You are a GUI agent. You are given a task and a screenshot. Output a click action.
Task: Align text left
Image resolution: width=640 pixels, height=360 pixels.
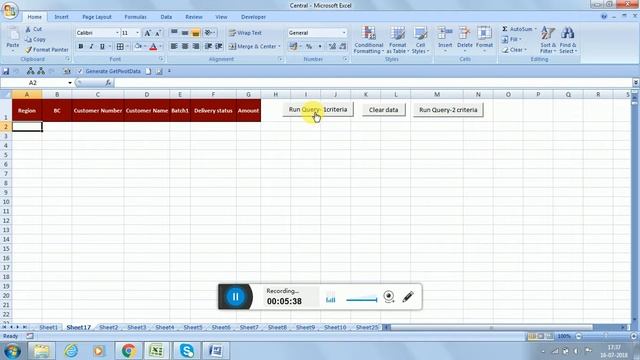(x=174, y=47)
